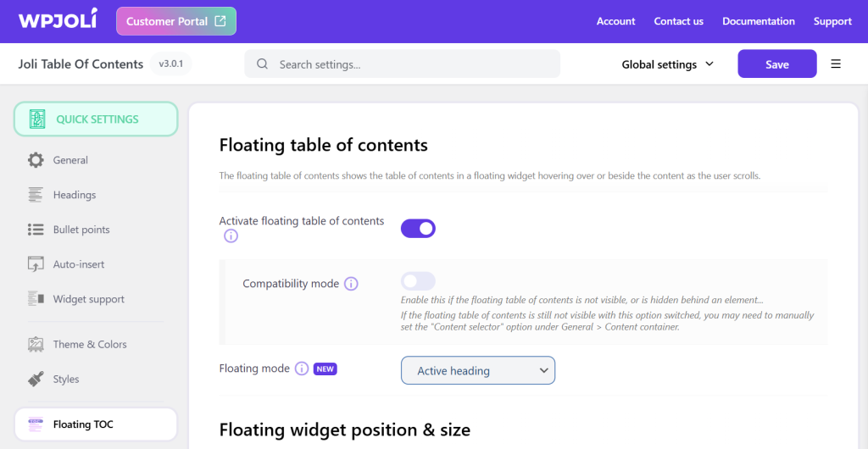Click the General gear icon in sidebar
The height and width of the screenshot is (449, 868).
click(x=36, y=160)
